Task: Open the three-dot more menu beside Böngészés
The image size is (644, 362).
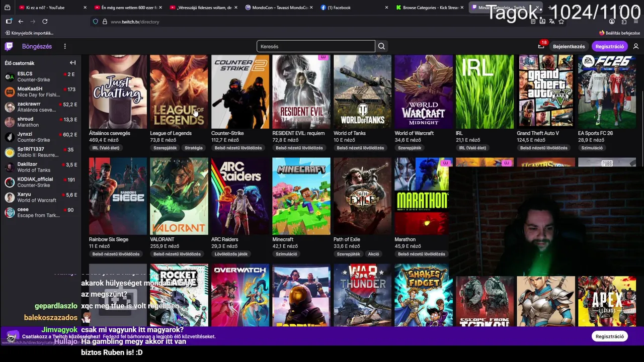Action: pos(65,46)
